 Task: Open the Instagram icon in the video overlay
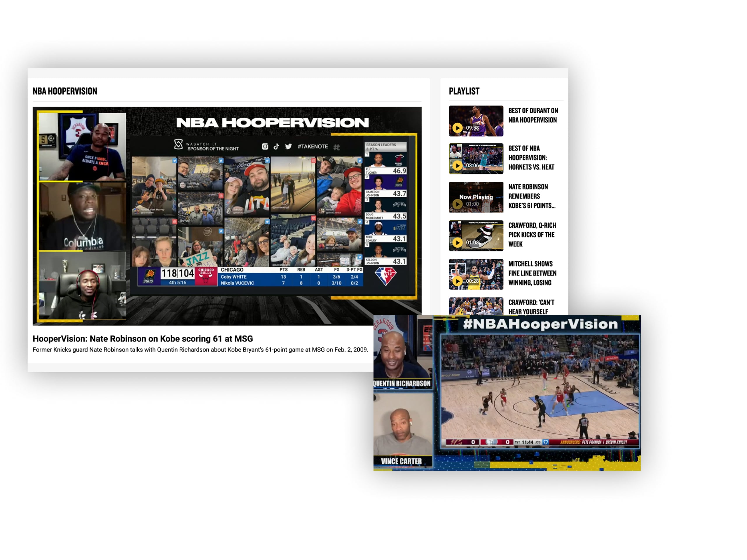click(266, 147)
